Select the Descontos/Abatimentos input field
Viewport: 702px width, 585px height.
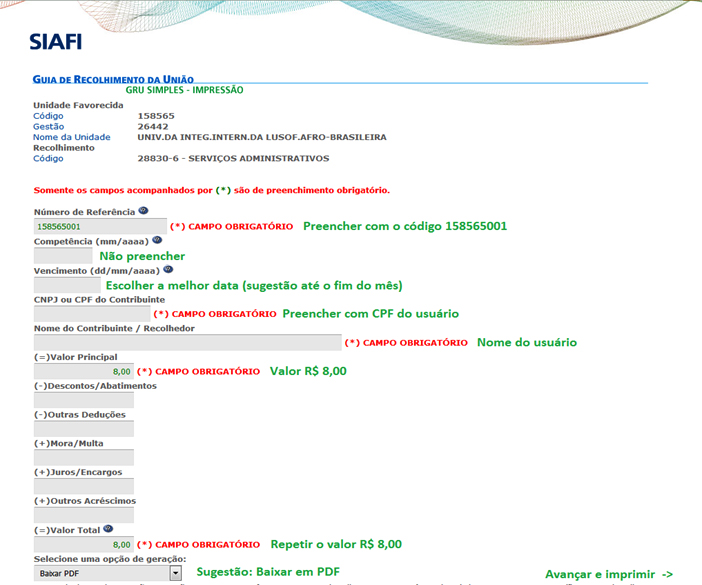click(x=84, y=400)
